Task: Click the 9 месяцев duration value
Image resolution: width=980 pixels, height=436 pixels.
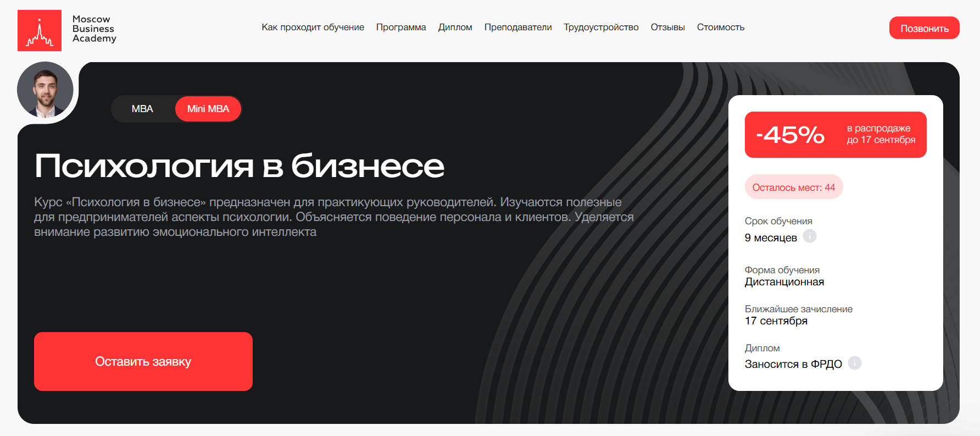Action: [x=771, y=238]
